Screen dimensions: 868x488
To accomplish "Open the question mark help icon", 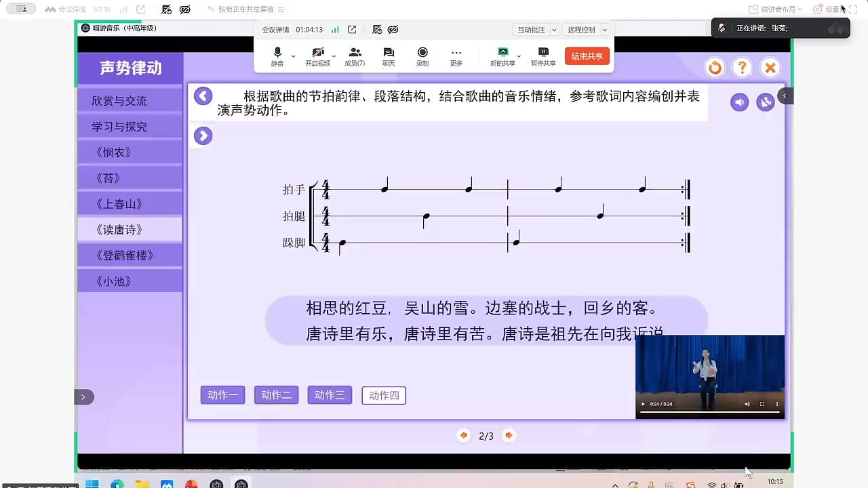I will pos(743,67).
